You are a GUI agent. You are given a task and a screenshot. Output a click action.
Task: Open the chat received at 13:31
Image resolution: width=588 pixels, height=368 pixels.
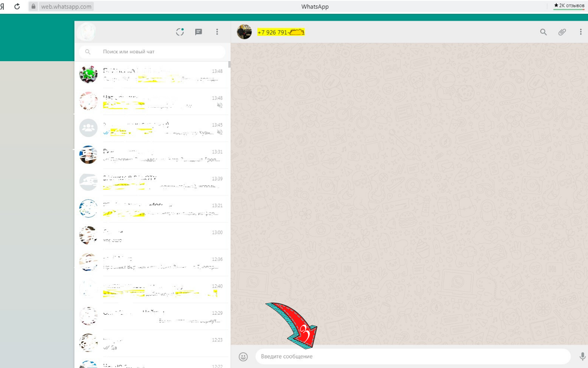[152, 155]
